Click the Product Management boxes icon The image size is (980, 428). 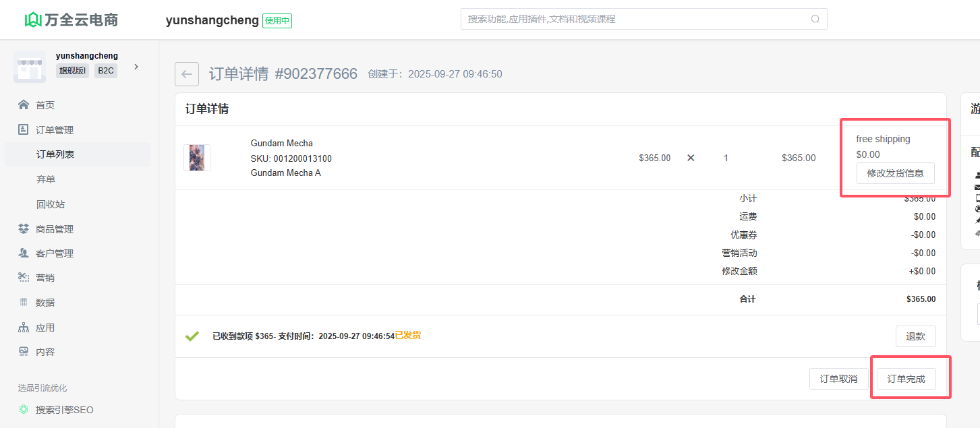pos(24,229)
